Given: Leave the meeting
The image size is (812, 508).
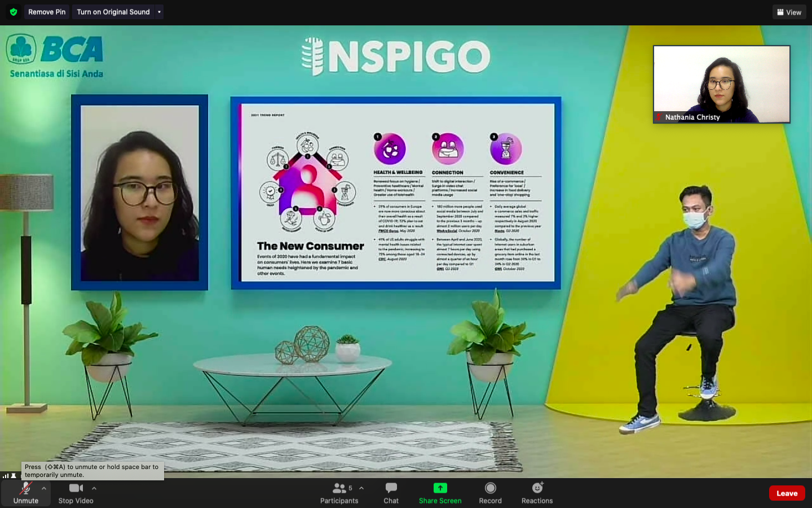Looking at the screenshot, I should point(787,493).
